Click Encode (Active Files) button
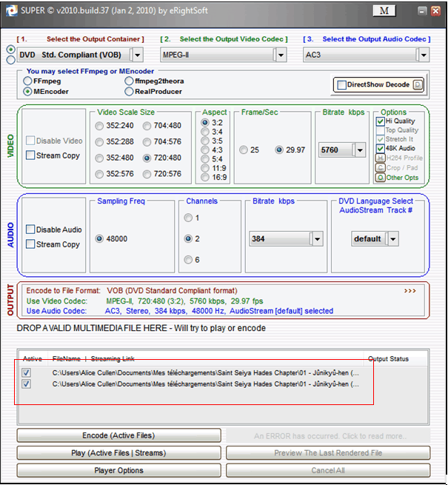Viewport: 448px width, 485px height. click(118, 435)
